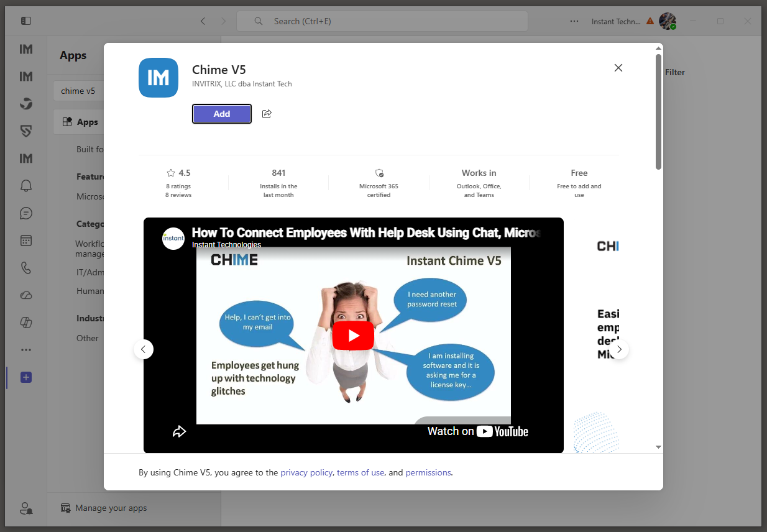
Task: Open the privacy policy link
Action: pos(306,472)
